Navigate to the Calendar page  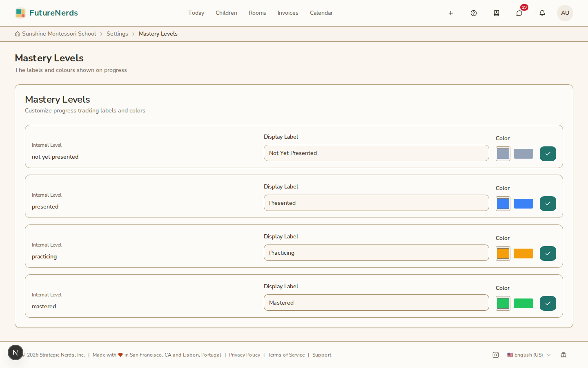pyautogui.click(x=321, y=13)
